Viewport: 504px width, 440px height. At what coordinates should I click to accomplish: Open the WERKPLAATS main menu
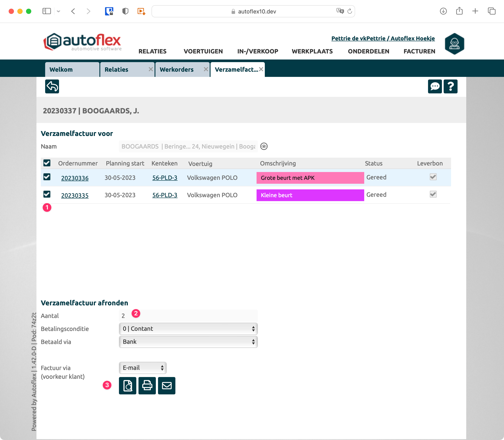312,51
